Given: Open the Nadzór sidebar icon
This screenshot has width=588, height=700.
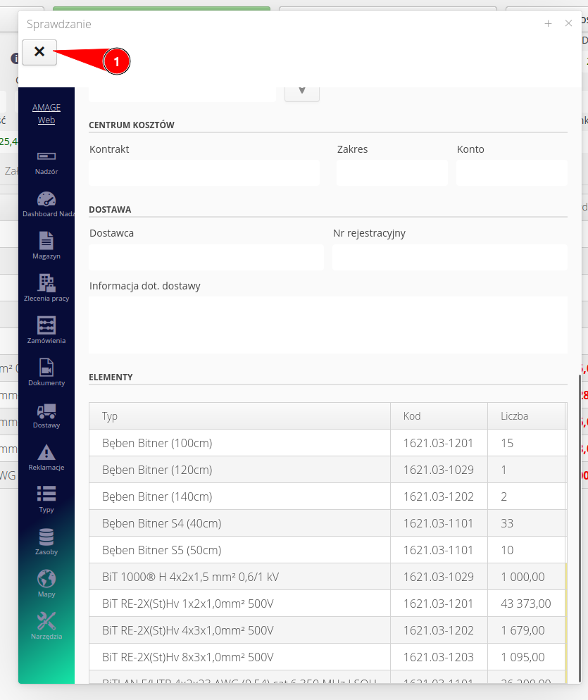Looking at the screenshot, I should 46,156.
